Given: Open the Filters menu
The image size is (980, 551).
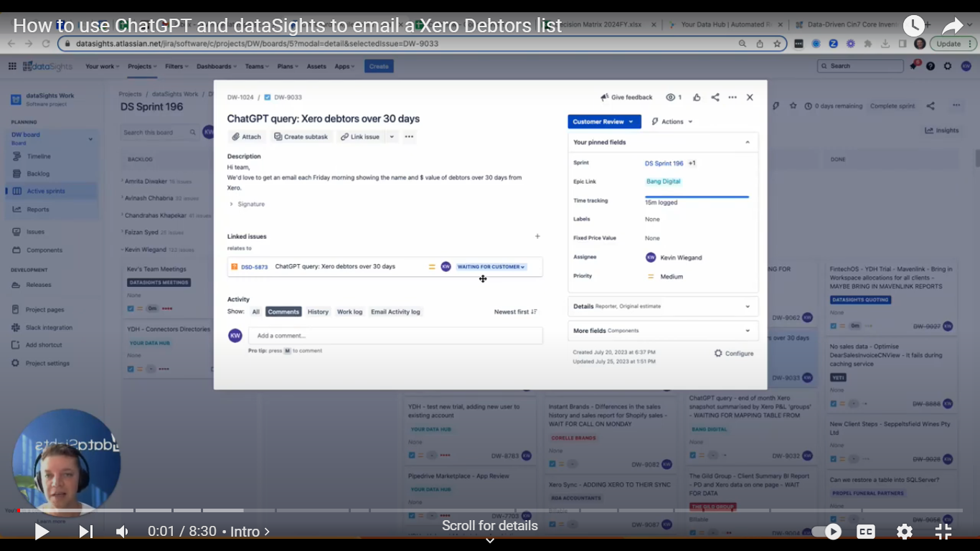Looking at the screenshot, I should [x=176, y=67].
